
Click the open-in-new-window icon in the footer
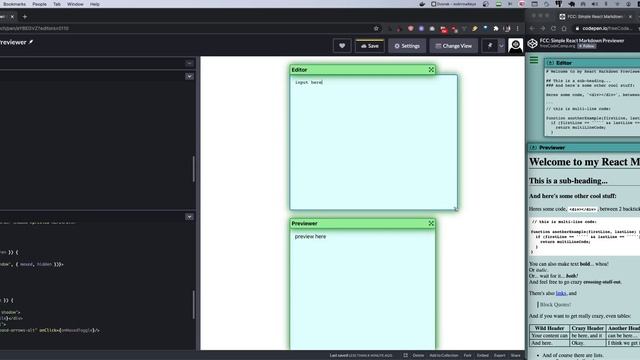tap(405, 356)
